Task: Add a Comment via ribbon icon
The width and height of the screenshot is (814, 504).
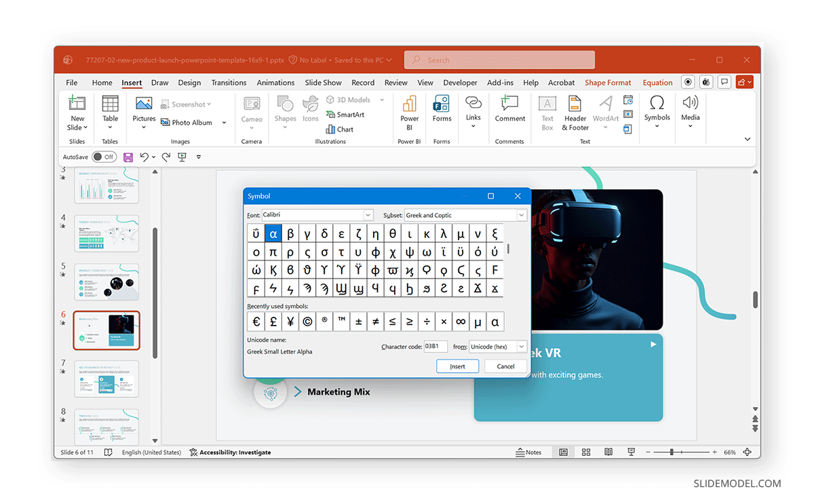Action: pos(509,104)
